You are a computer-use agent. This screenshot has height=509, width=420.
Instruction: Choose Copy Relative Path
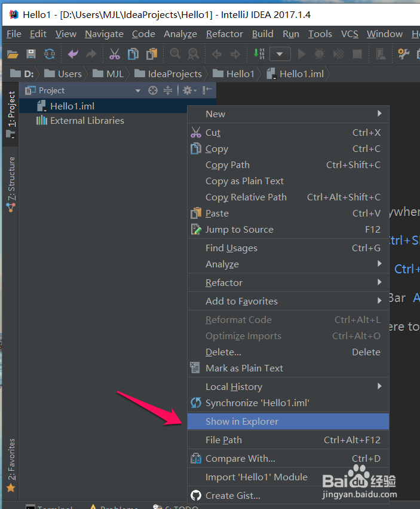click(288, 197)
